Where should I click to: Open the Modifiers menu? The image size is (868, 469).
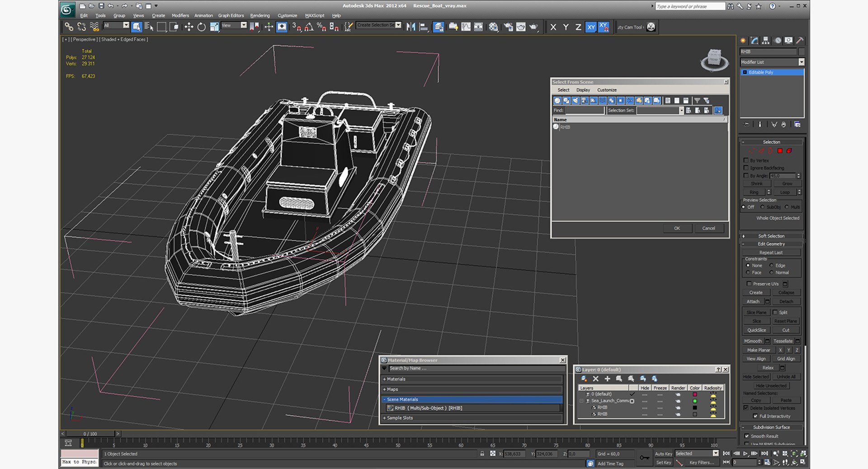click(x=180, y=15)
